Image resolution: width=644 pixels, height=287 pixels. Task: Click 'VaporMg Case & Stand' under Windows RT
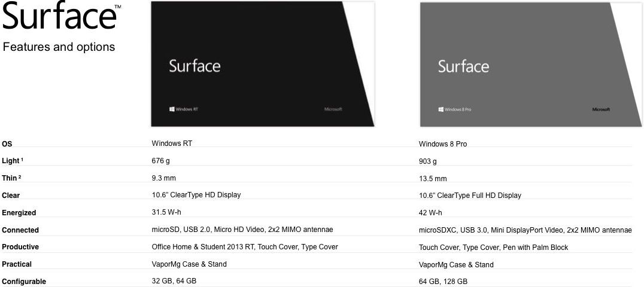click(189, 264)
